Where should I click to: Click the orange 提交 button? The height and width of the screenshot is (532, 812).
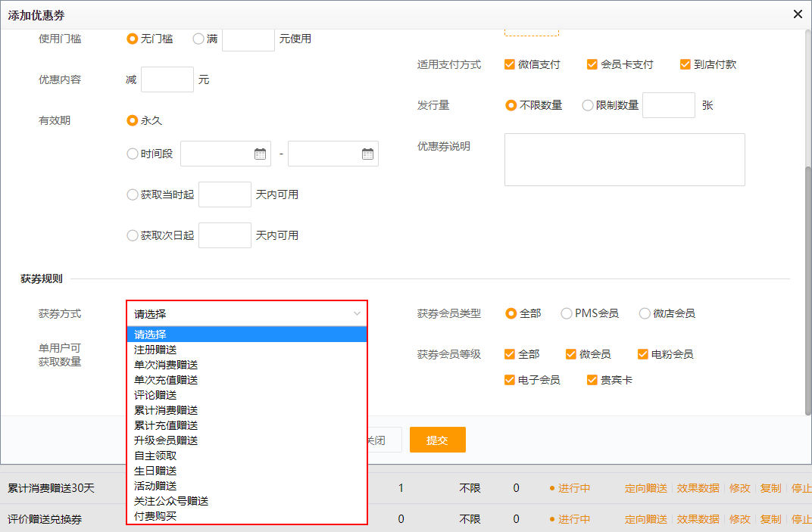tap(437, 440)
